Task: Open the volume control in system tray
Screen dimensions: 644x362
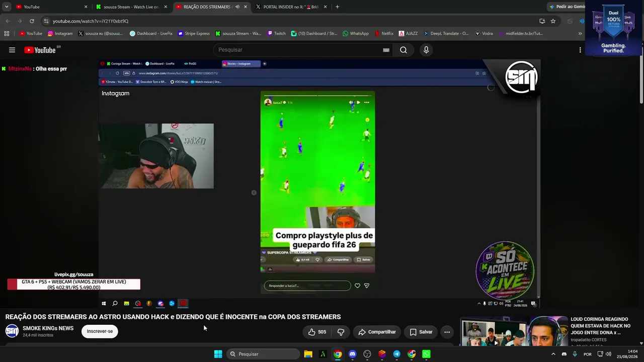Action: pos(608,354)
